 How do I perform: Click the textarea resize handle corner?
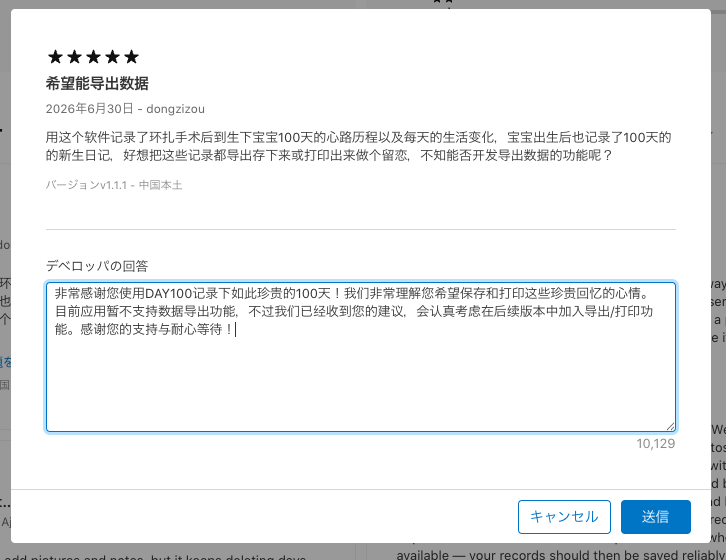click(x=670, y=427)
